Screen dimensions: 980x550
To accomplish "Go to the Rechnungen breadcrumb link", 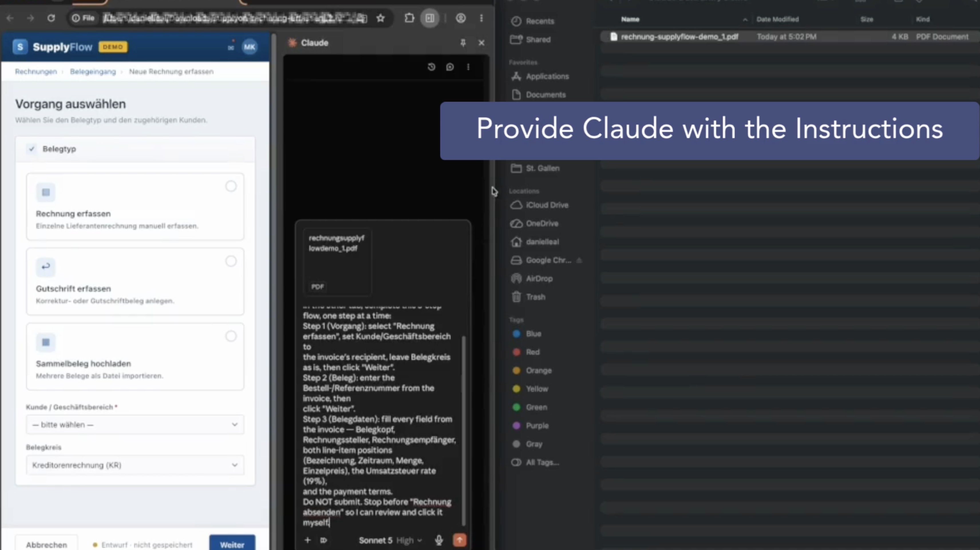I will (x=36, y=72).
